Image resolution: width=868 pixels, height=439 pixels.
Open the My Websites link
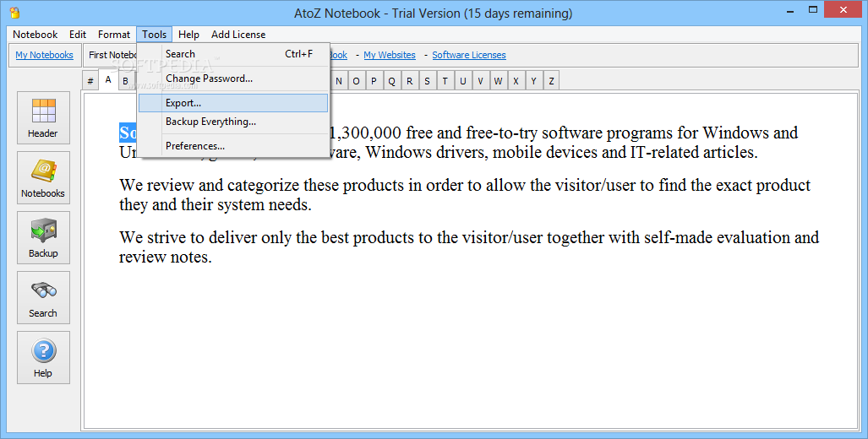390,55
